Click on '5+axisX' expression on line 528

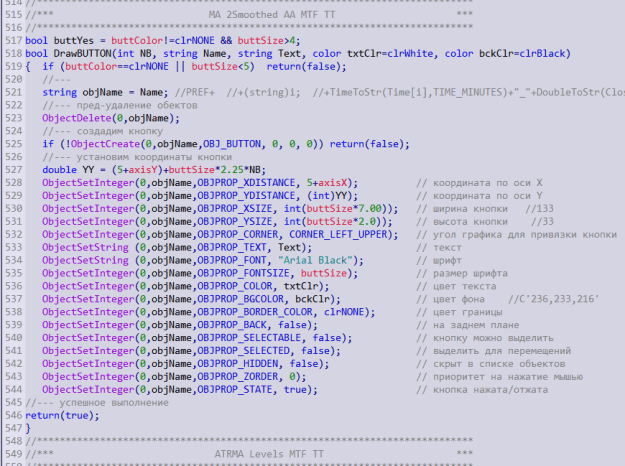327,183
